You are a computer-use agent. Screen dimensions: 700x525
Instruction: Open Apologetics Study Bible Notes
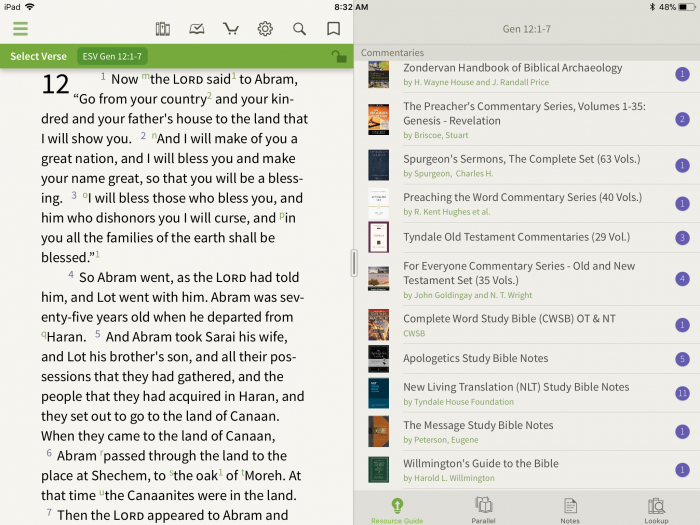click(527, 358)
